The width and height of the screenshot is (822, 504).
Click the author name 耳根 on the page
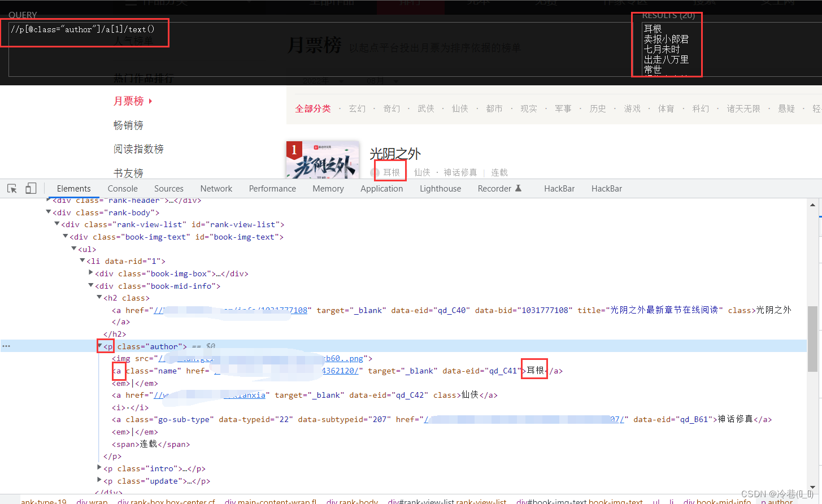(x=392, y=172)
